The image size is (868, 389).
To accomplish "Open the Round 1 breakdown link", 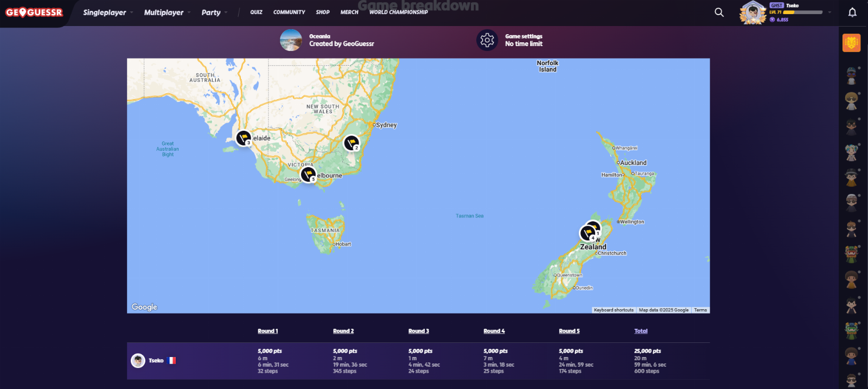I will pyautogui.click(x=267, y=331).
